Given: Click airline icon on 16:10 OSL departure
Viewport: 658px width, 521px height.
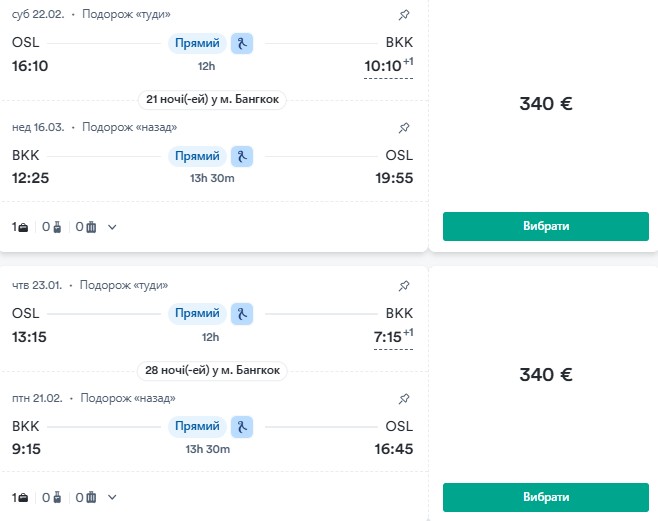Looking at the screenshot, I should coord(241,43).
